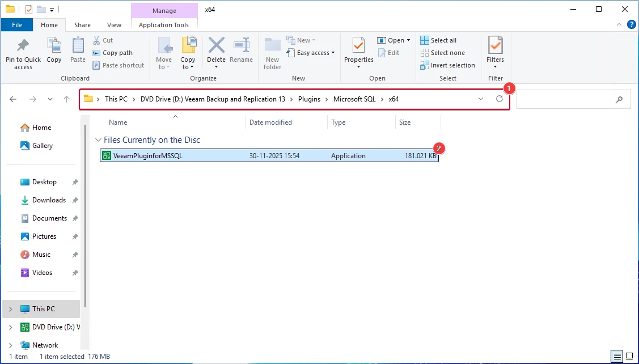Switch to the View tab
Viewport: 639px width, 364px height.
pyautogui.click(x=114, y=25)
